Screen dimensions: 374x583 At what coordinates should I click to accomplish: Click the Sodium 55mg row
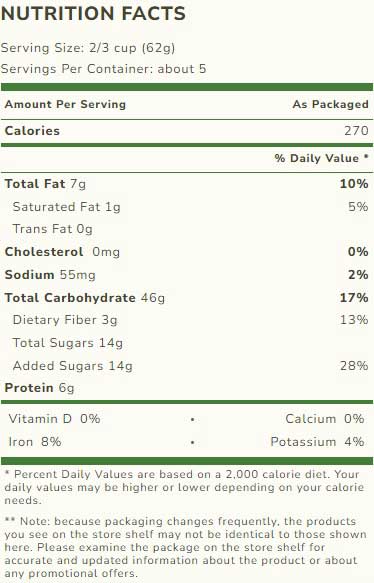tap(187, 275)
